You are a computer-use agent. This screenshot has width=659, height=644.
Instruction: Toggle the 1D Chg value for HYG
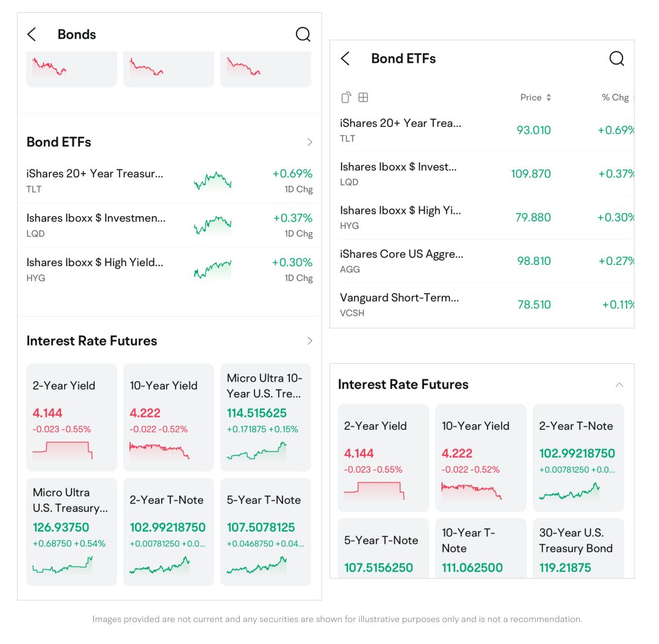[293, 269]
